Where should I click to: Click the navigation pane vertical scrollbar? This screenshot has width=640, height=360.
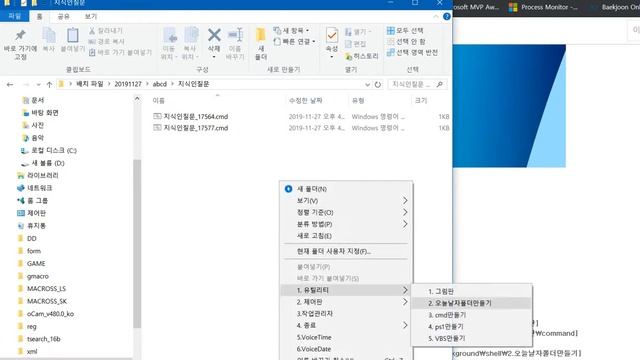pyautogui.click(x=137, y=243)
